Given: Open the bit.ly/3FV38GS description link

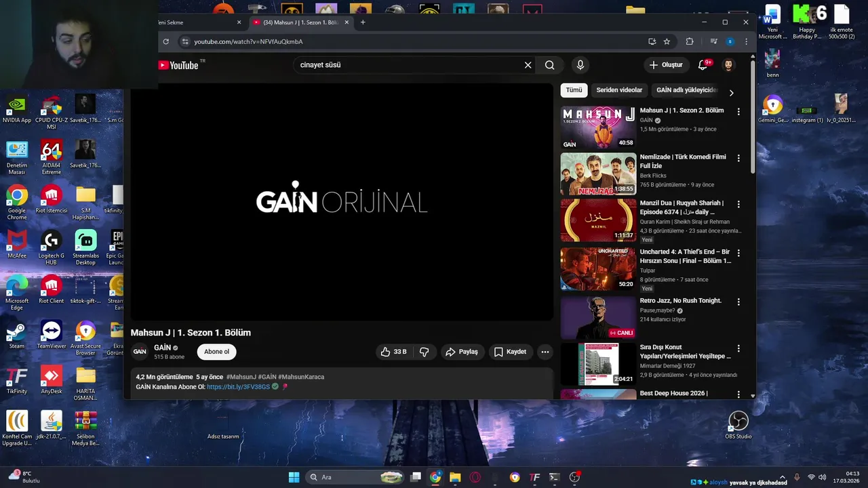Looking at the screenshot, I should (238, 386).
